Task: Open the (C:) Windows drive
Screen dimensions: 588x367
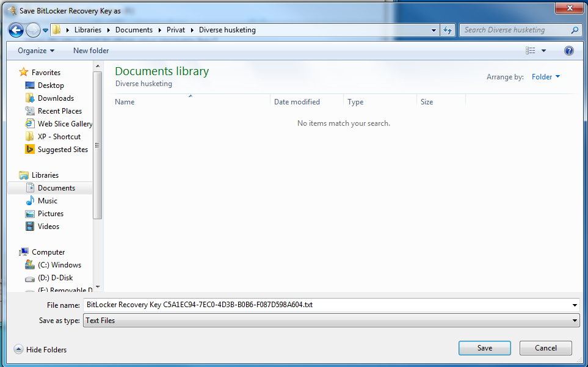Action: pos(59,265)
